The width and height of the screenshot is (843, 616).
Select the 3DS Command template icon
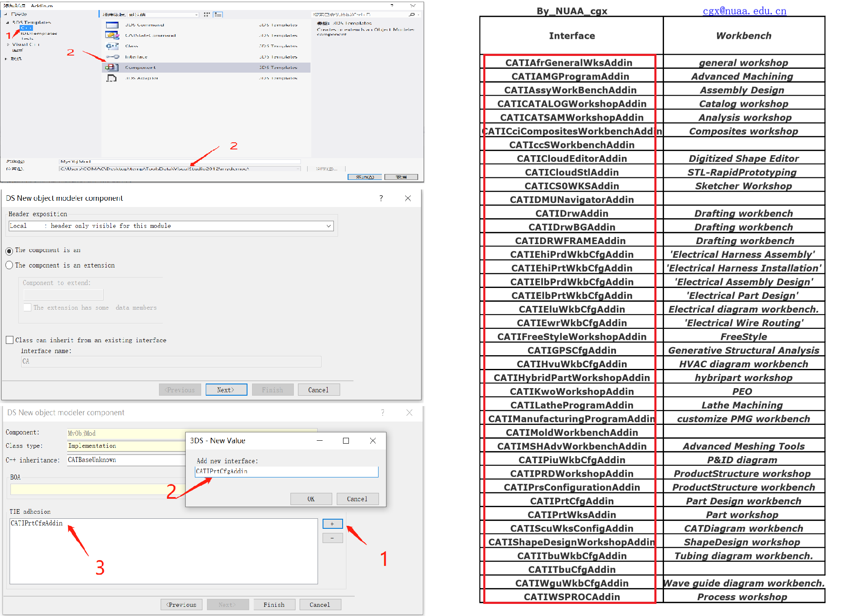coord(112,25)
